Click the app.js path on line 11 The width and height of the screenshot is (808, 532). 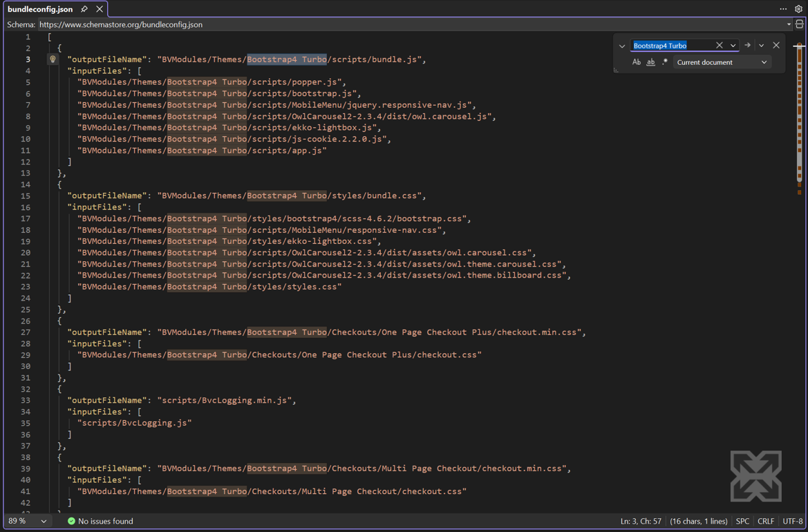[202, 151]
